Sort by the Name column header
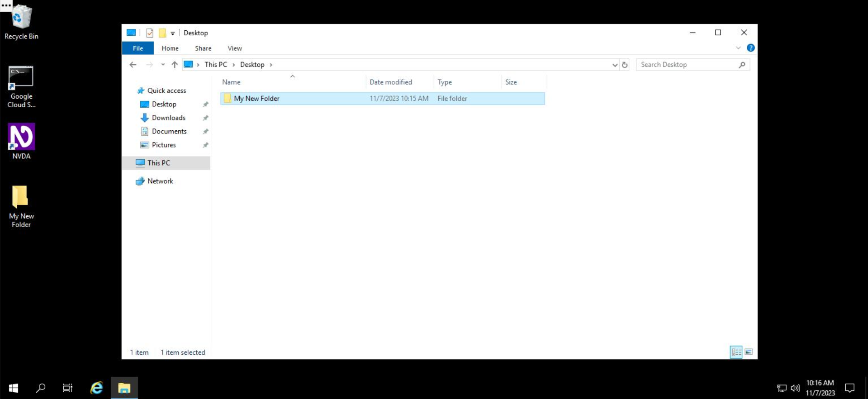Image resolution: width=868 pixels, height=399 pixels. (292, 82)
